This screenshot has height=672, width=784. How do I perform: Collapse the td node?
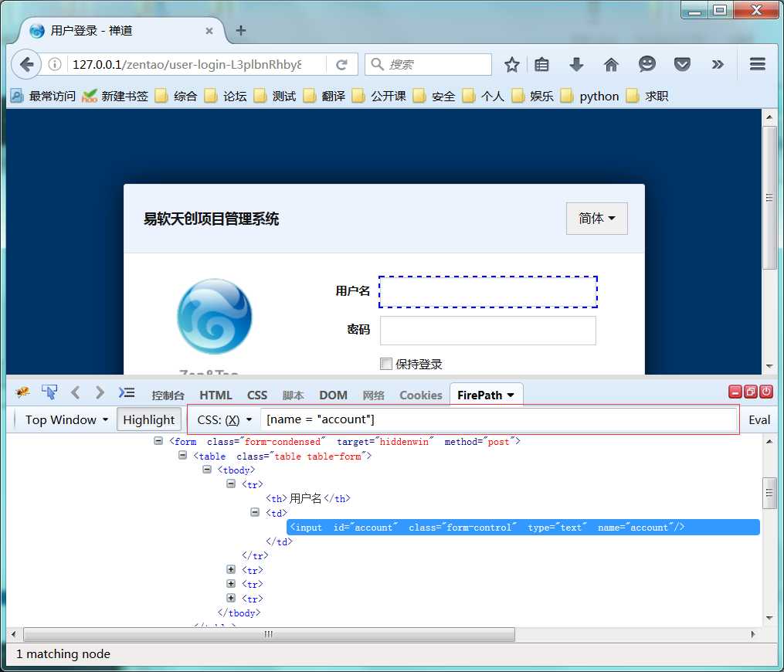coord(254,512)
